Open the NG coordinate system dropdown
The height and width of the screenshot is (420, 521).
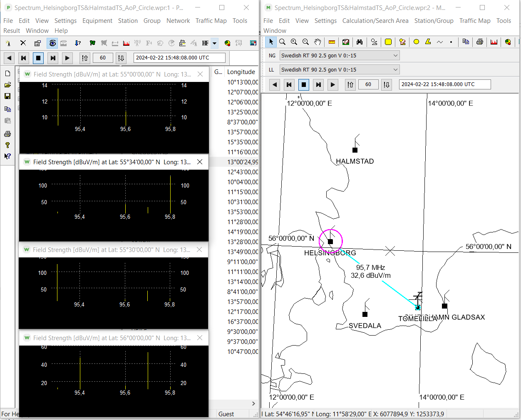[395, 55]
